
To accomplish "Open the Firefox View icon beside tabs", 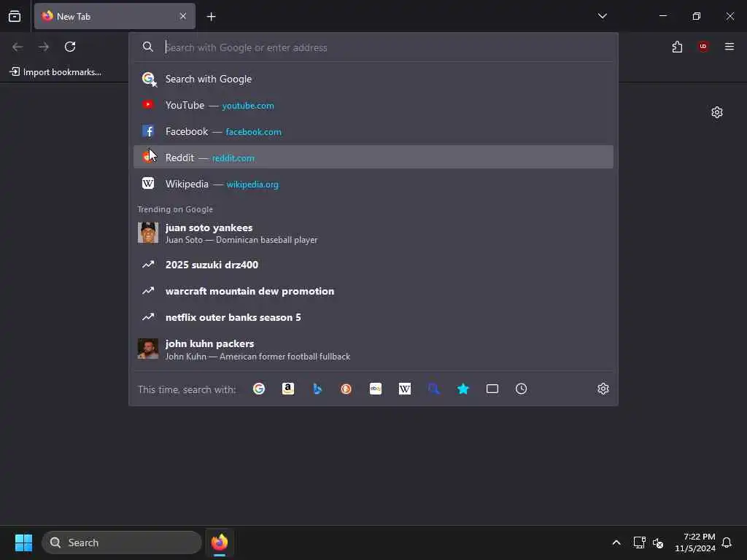I will pyautogui.click(x=15, y=16).
